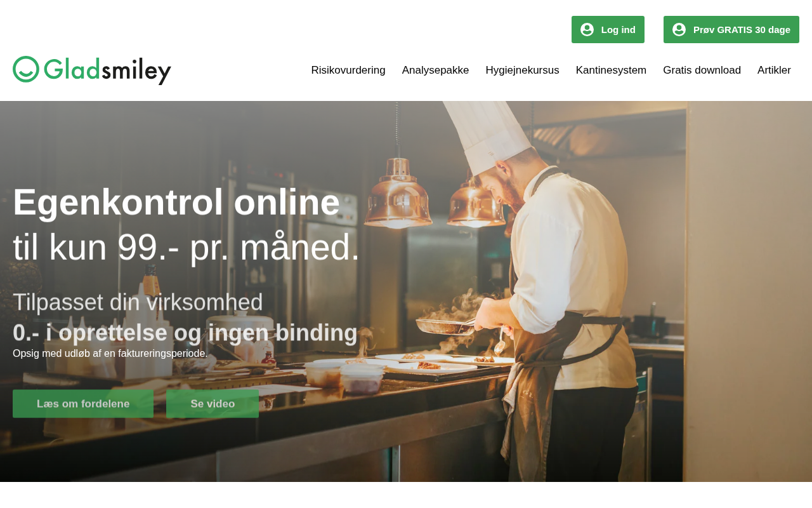The height and width of the screenshot is (508, 812).
Task: Click the Egenkontrol online headline
Action: pyautogui.click(x=176, y=202)
